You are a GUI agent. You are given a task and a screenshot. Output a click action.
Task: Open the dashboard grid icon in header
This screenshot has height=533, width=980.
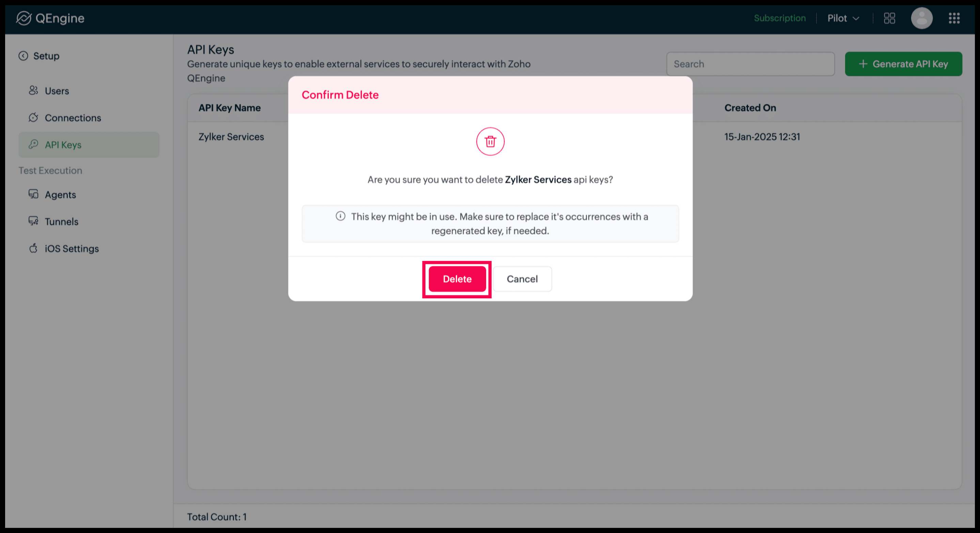889,18
